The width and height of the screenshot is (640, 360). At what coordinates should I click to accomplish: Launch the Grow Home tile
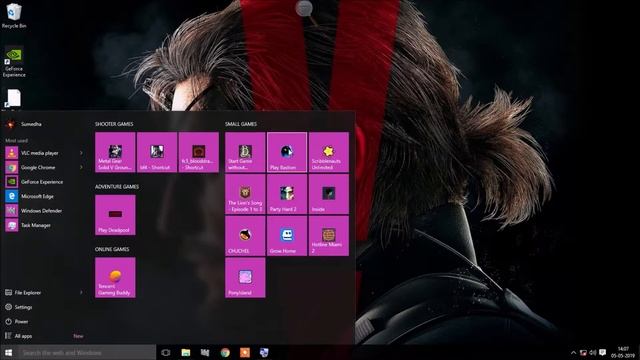[x=287, y=236]
